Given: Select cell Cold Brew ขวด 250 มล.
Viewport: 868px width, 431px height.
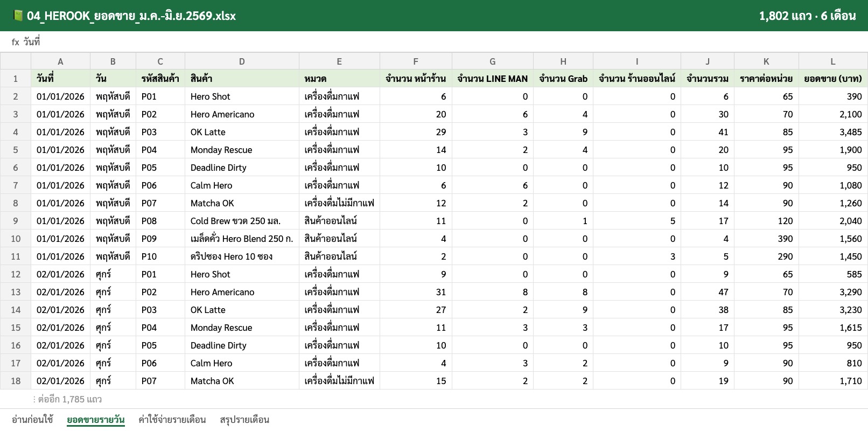Looking at the screenshot, I should (242, 221).
